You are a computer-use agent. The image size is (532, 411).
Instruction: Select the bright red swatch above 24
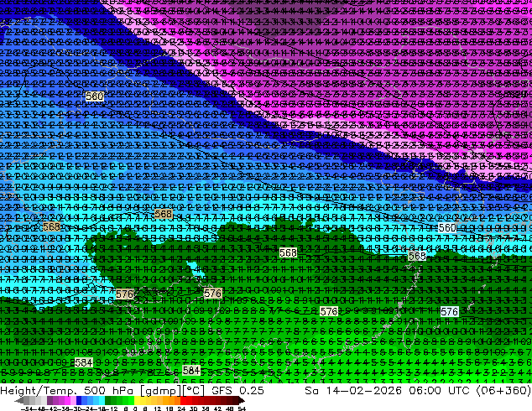click(183, 401)
